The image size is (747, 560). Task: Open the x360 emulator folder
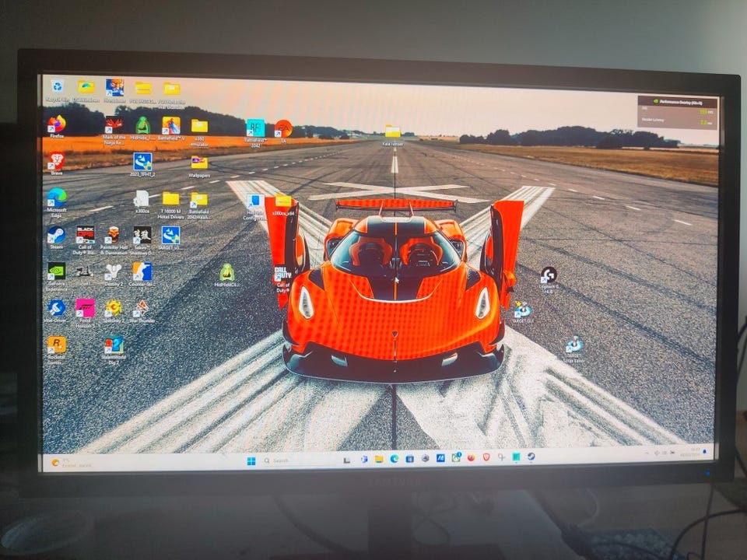pos(199,131)
